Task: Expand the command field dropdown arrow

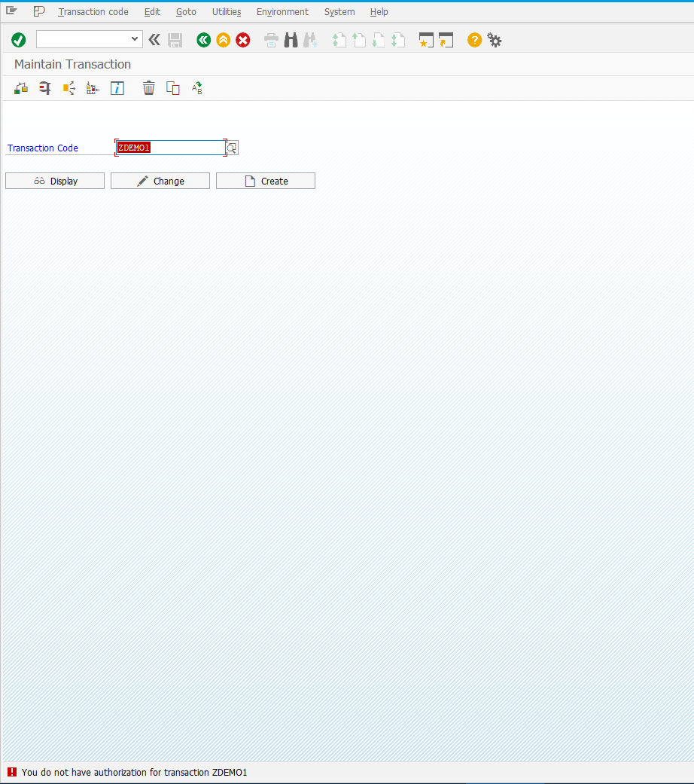Action: tap(135, 39)
